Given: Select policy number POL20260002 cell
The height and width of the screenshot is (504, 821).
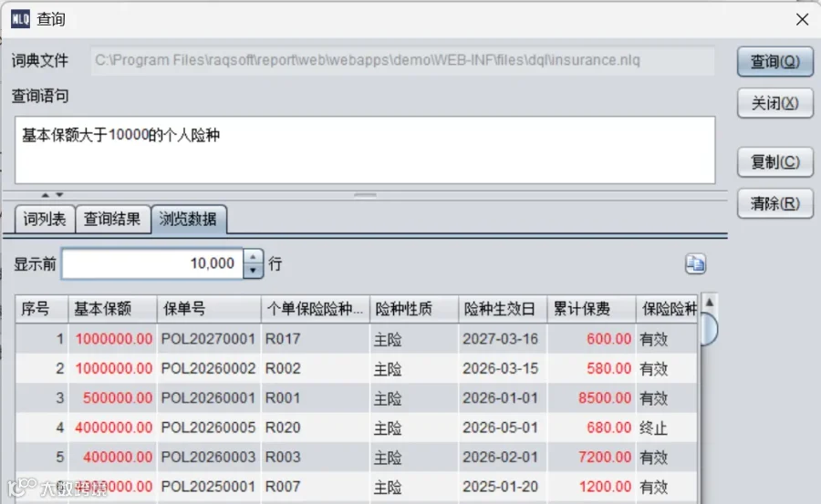Looking at the screenshot, I should [x=209, y=368].
